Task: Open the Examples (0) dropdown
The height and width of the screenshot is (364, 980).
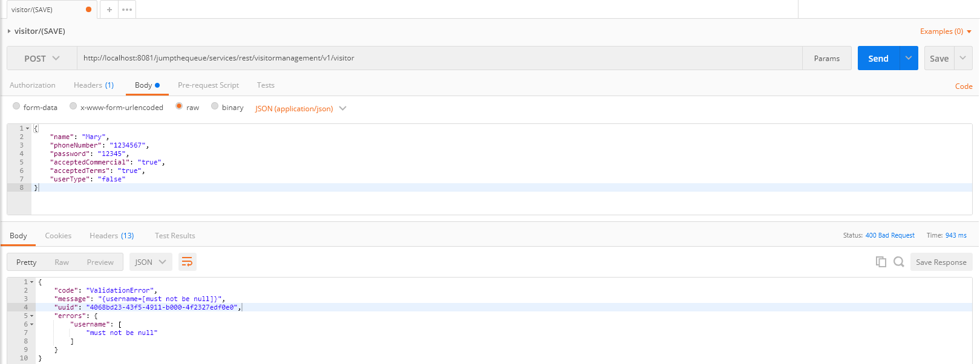Action: click(x=946, y=31)
